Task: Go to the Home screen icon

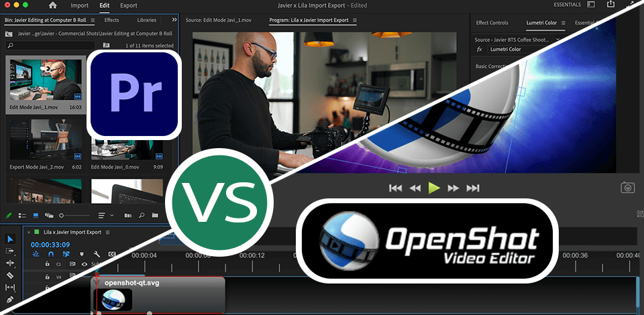Action: [53, 5]
